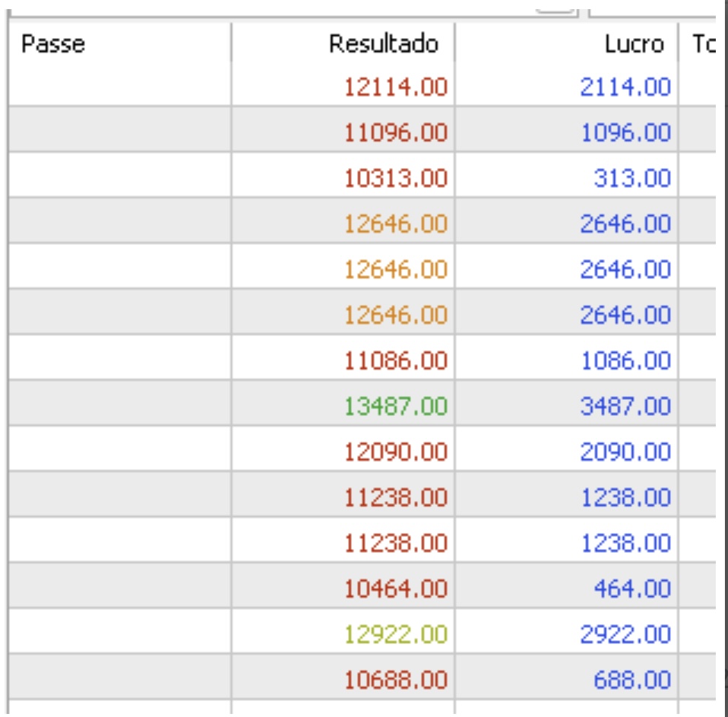The height and width of the screenshot is (717, 728).
Task: Select the Lucro value 3487.00
Action: point(625,406)
